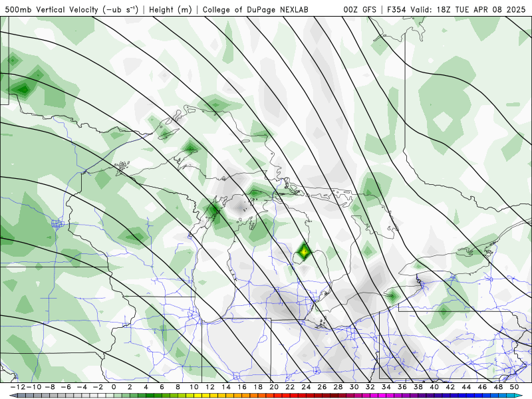This screenshot has height=399, width=532.
Task: Click the "18Z TUE APR 08 2025" valid time
Action: (481, 10)
